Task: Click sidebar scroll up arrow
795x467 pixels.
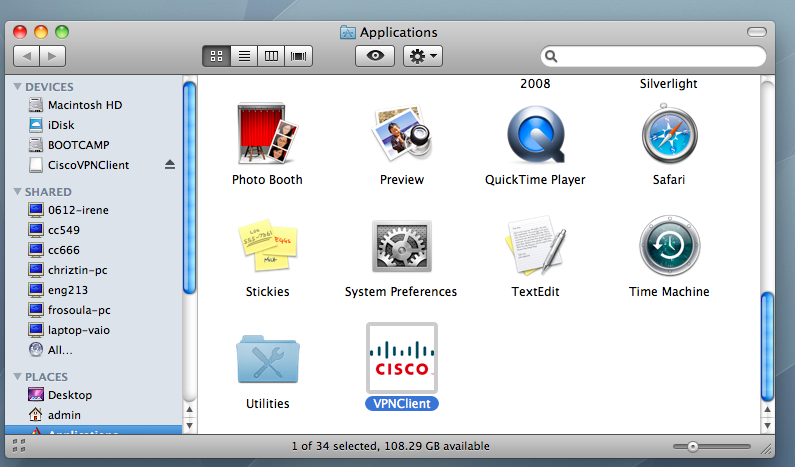Action: tap(189, 409)
